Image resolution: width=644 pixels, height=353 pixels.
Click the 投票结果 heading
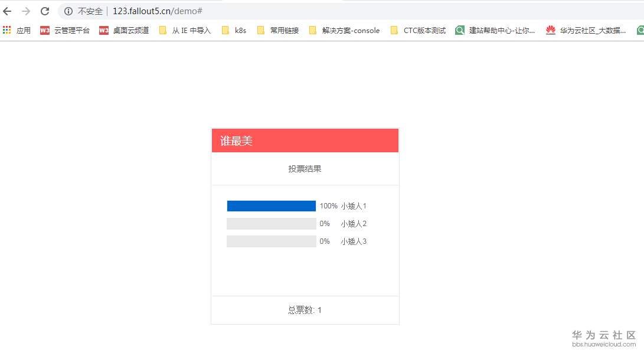pyautogui.click(x=305, y=169)
